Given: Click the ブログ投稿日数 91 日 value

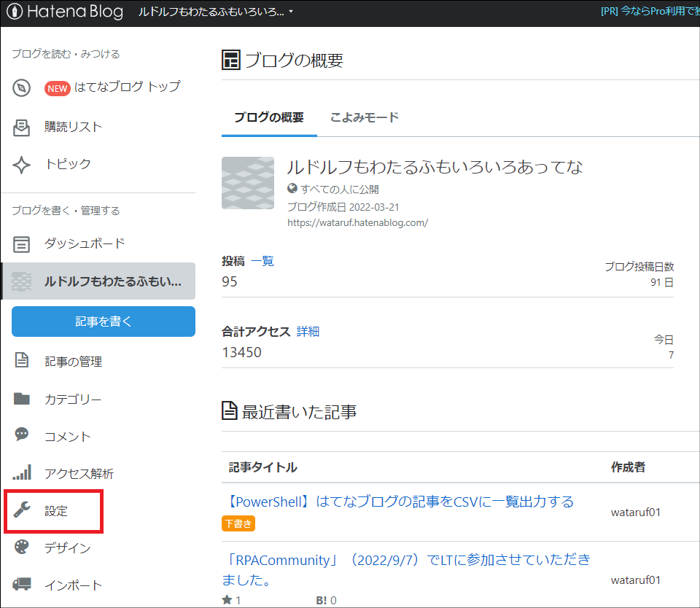Looking at the screenshot, I should coord(662,282).
